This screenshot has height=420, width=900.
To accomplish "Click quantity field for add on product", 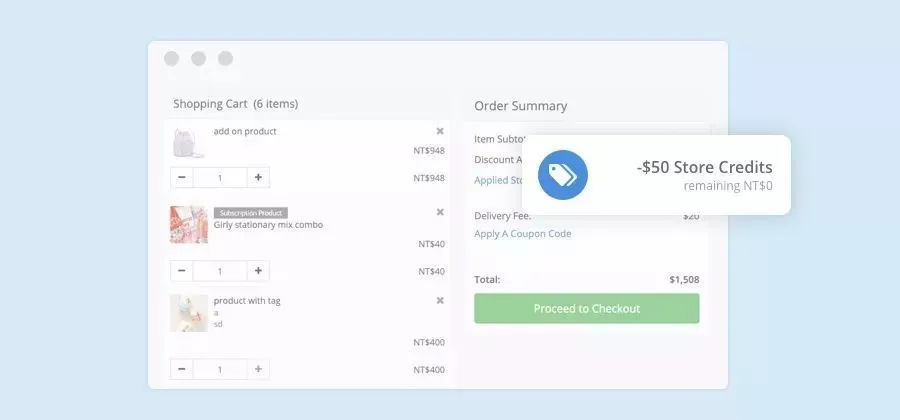I will pyautogui.click(x=220, y=178).
